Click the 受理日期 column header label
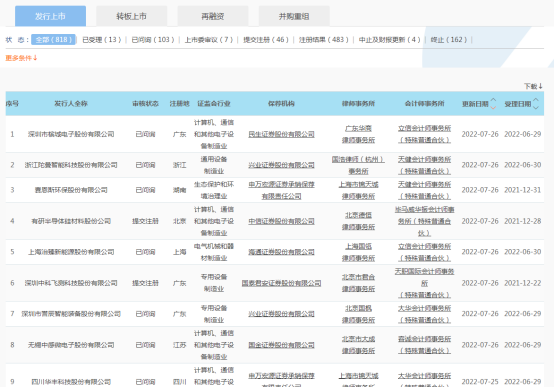Image resolution: width=554 pixels, height=387 pixels. click(518, 104)
